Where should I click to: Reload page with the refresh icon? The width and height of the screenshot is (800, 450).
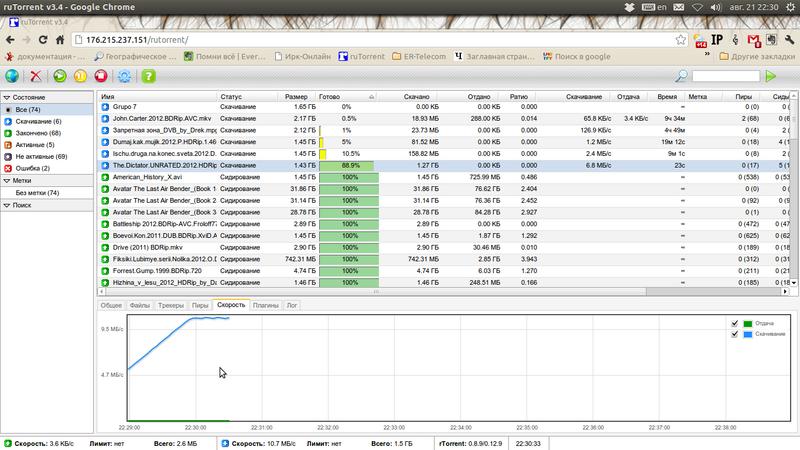pos(43,40)
